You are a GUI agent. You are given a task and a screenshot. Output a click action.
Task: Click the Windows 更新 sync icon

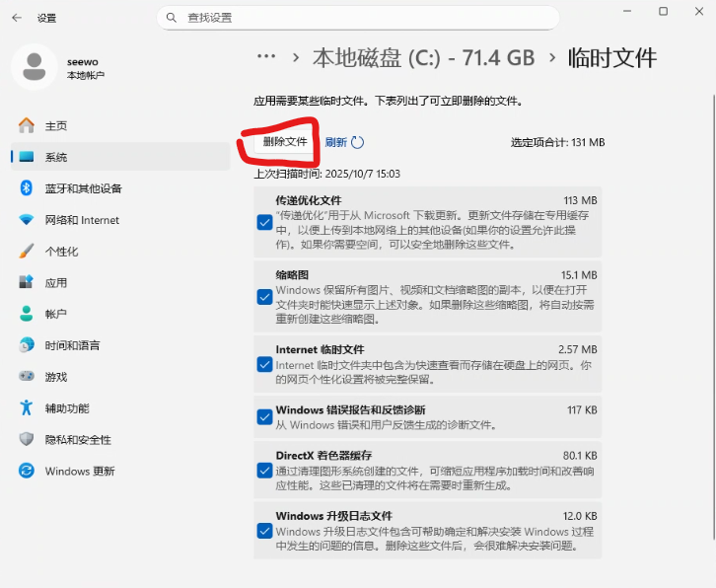(x=27, y=471)
